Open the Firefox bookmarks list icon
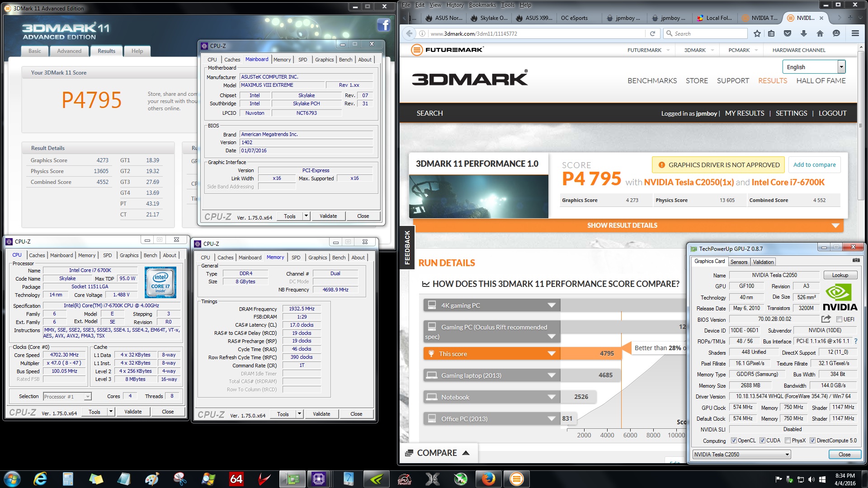 pos(771,33)
